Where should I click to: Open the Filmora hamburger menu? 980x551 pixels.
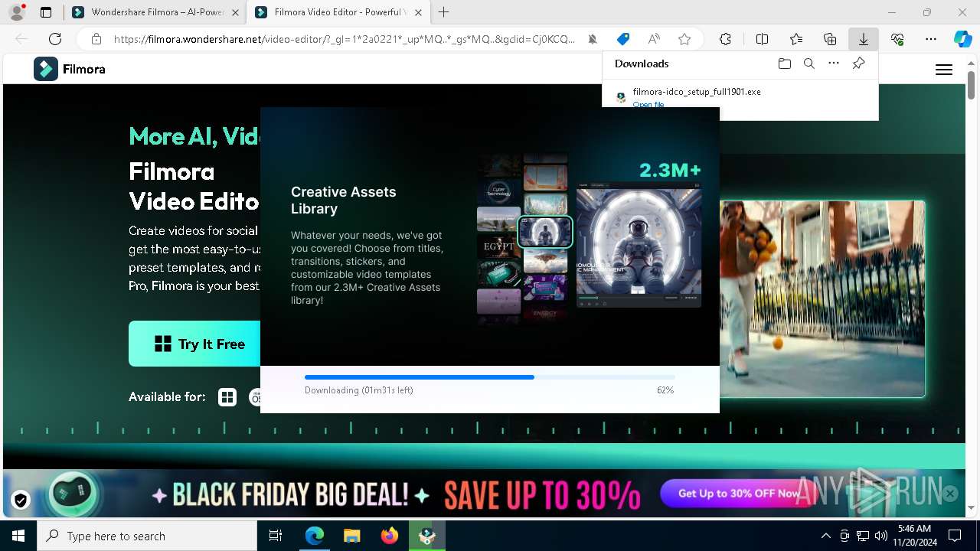click(x=944, y=70)
